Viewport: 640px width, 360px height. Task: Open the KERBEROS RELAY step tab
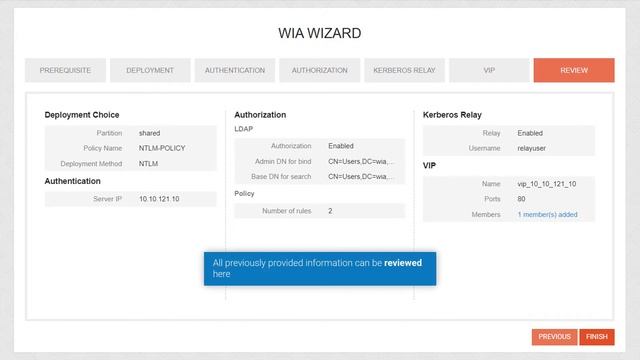pyautogui.click(x=404, y=70)
